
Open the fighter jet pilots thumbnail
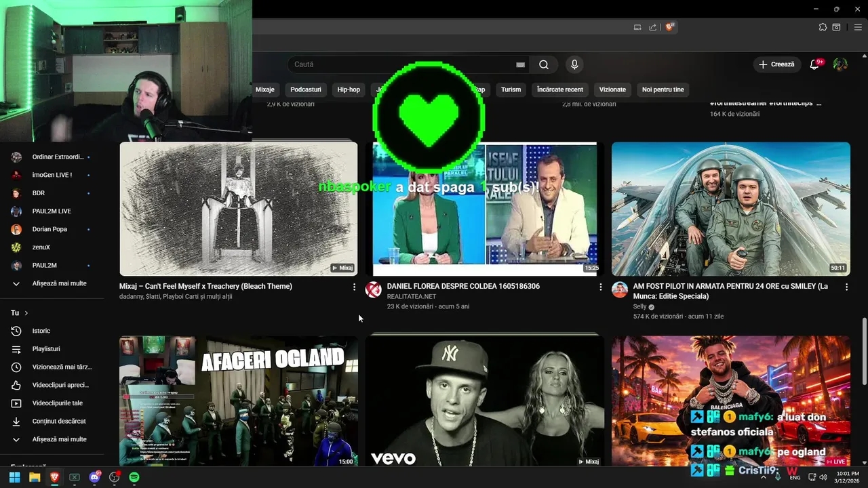tap(730, 209)
